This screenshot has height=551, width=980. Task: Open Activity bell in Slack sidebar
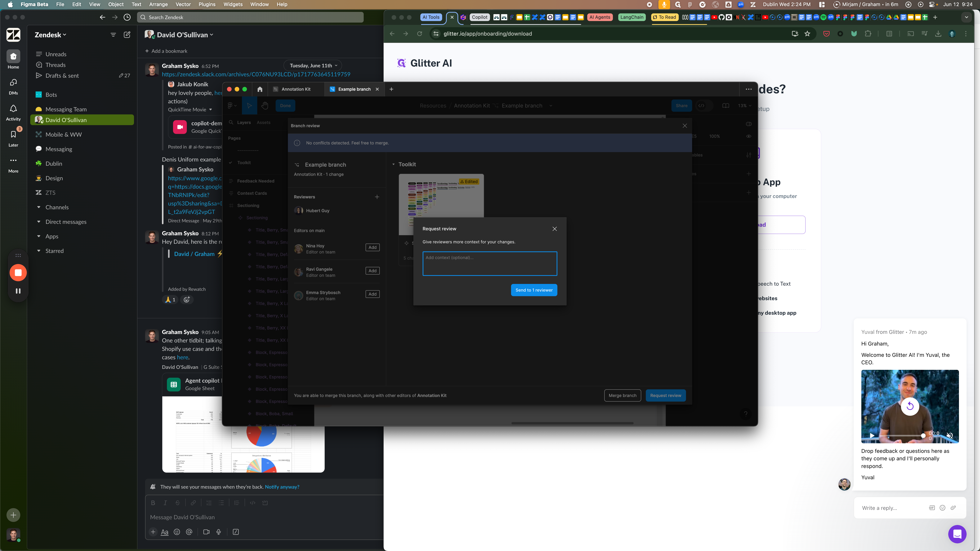13,112
